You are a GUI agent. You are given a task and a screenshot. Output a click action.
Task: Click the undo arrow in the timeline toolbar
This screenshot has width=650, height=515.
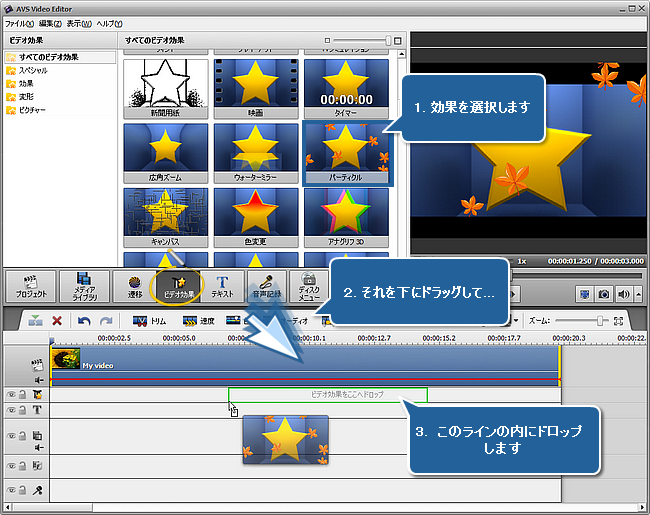tap(84, 321)
